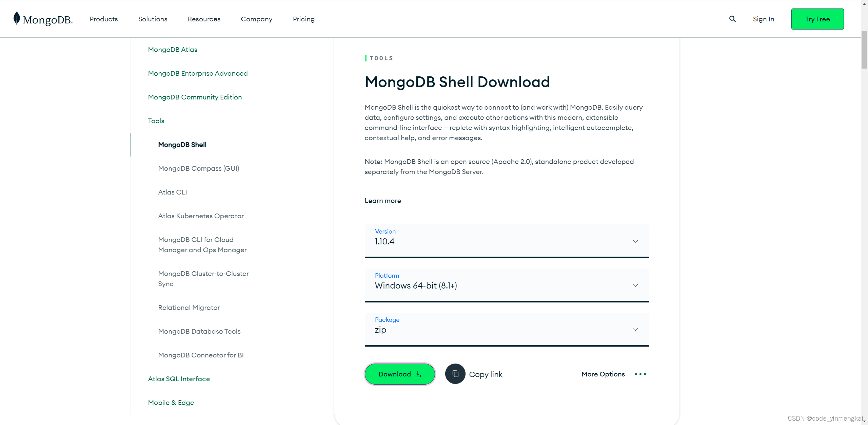Open the search magnifier icon
Viewport: 868px width, 425px height.
click(x=732, y=19)
